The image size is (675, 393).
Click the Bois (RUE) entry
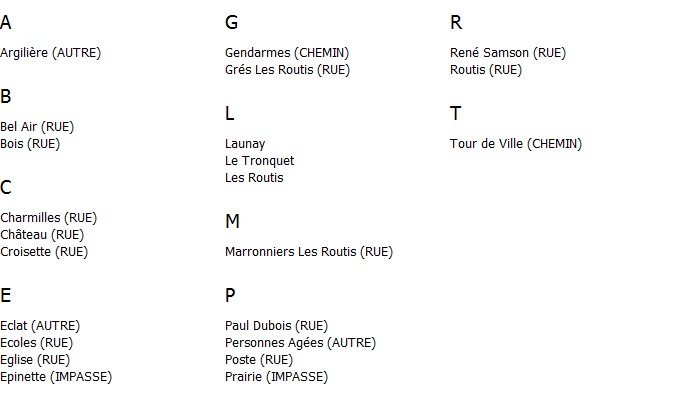pos(30,144)
